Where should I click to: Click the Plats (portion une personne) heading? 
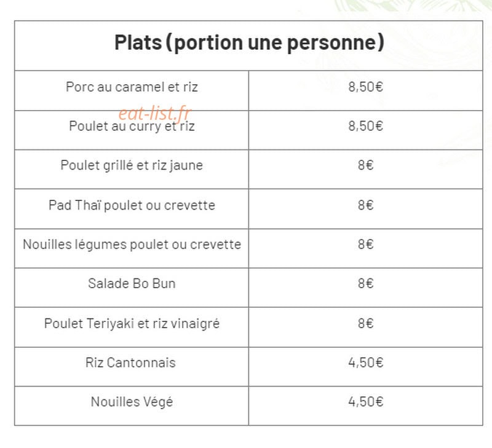click(249, 42)
